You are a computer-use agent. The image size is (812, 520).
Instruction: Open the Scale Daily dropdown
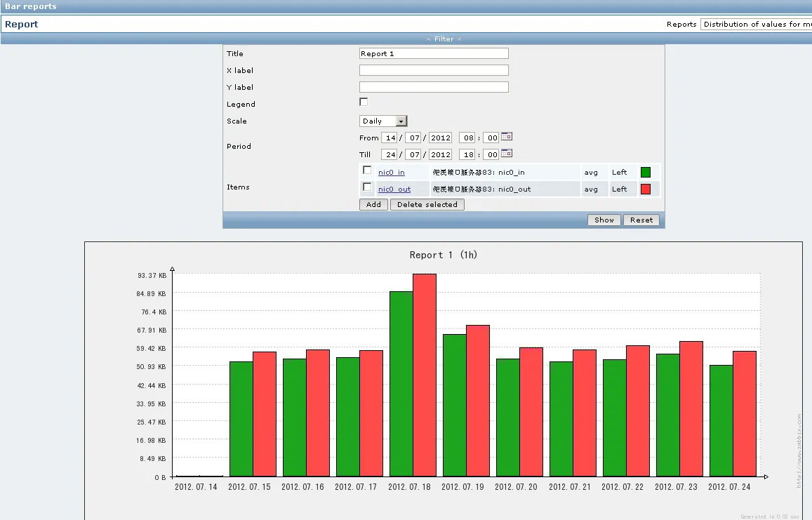[x=383, y=121]
